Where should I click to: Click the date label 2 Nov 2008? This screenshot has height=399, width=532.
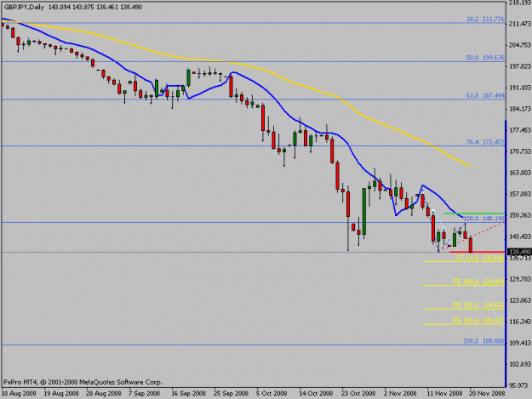tap(400, 393)
